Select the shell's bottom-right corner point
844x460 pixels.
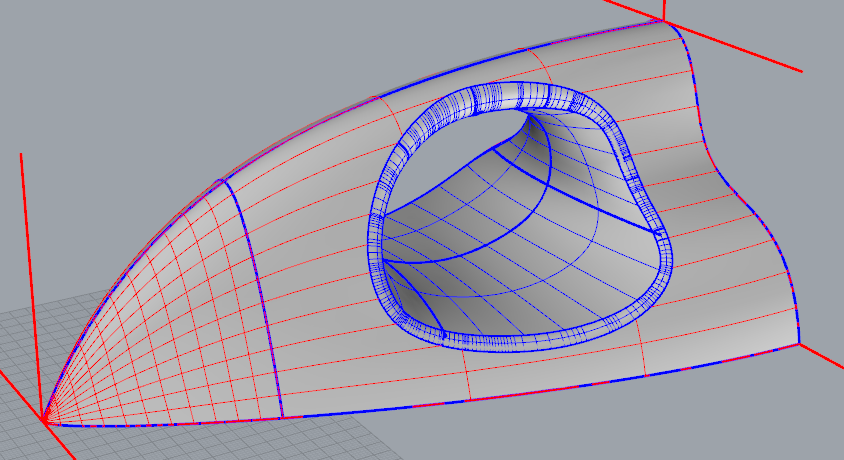pyautogui.click(x=799, y=344)
